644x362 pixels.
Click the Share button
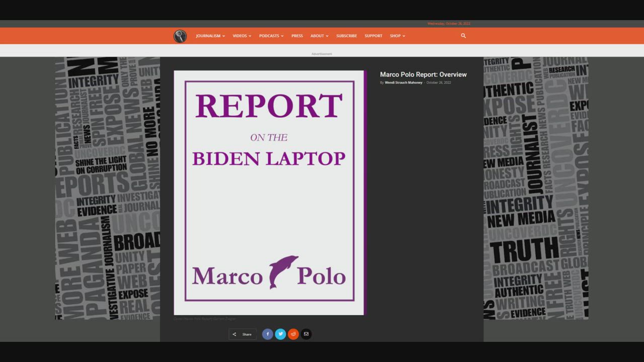[x=243, y=334]
